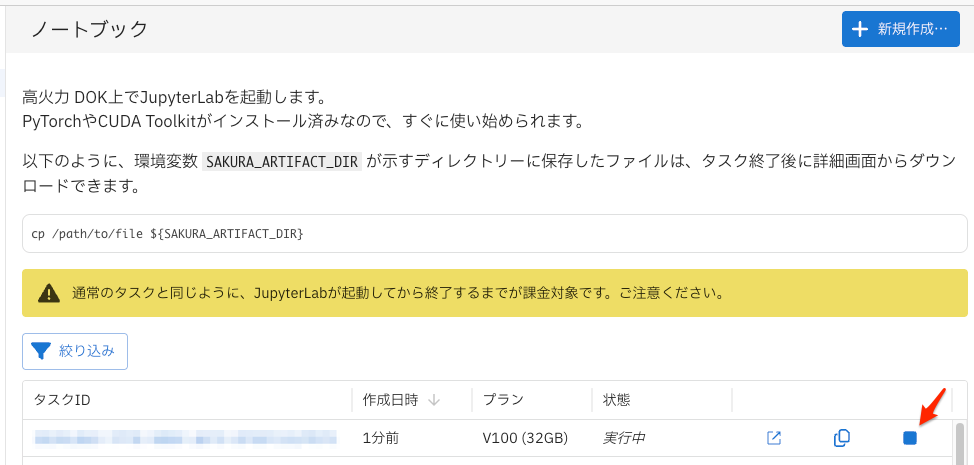Open the blurred task ID link
Image resolution: width=974 pixels, height=465 pixels.
(x=185, y=438)
